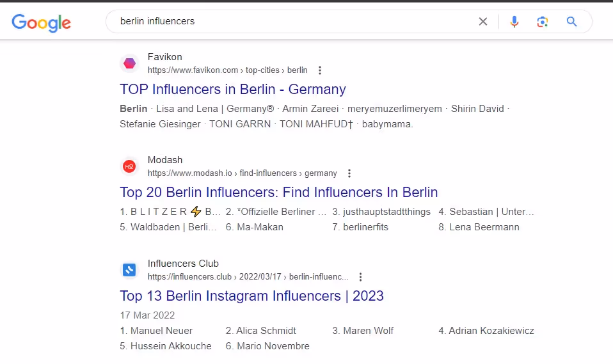Viewport: 613px width, 364px height.
Task: Click the 'Armin Zareei' snippet text
Action: (310, 109)
